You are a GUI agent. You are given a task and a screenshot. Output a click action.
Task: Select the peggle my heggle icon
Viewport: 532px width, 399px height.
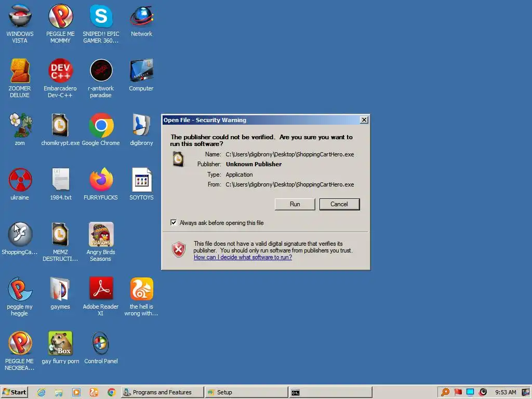pos(20,297)
